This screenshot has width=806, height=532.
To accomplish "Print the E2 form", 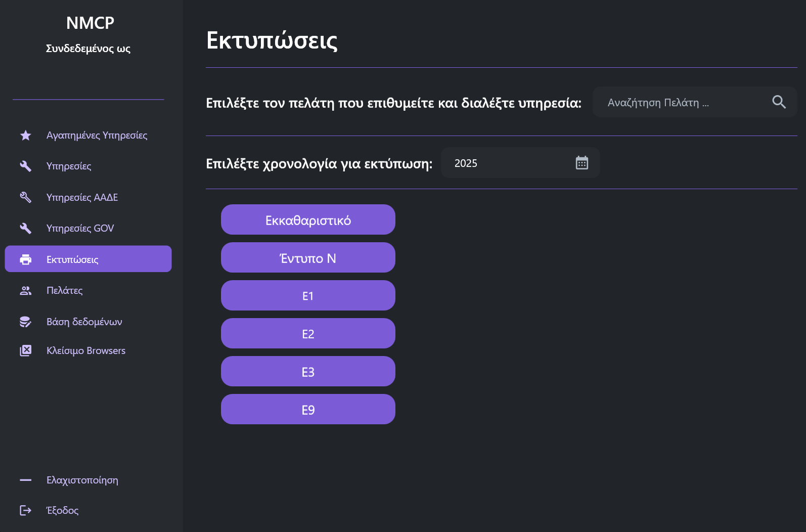I will (308, 334).
